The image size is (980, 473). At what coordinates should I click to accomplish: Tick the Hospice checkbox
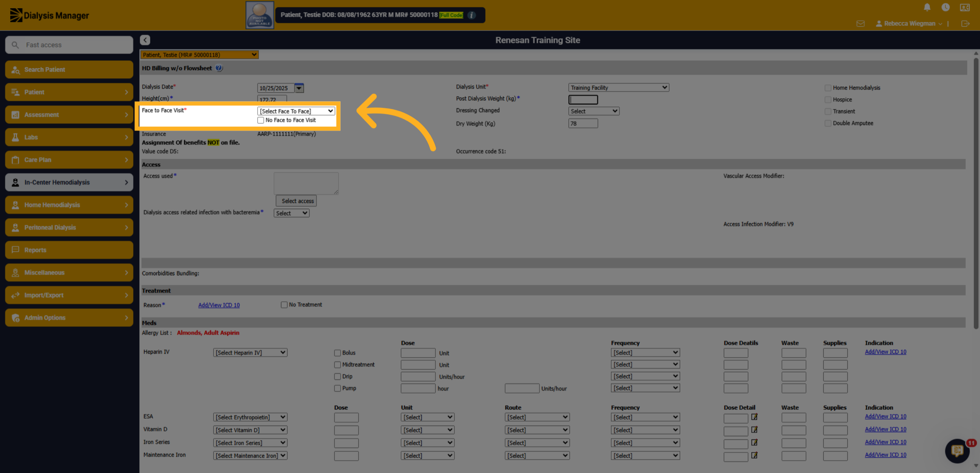coord(828,100)
